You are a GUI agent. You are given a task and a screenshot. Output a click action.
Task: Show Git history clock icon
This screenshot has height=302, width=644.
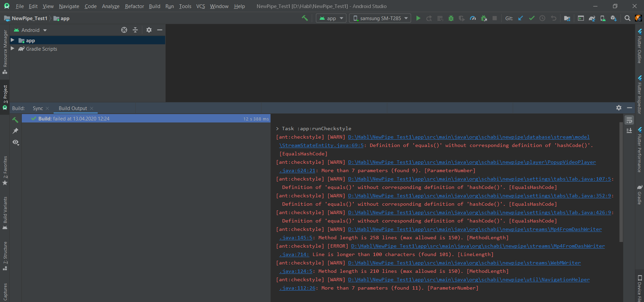click(542, 18)
